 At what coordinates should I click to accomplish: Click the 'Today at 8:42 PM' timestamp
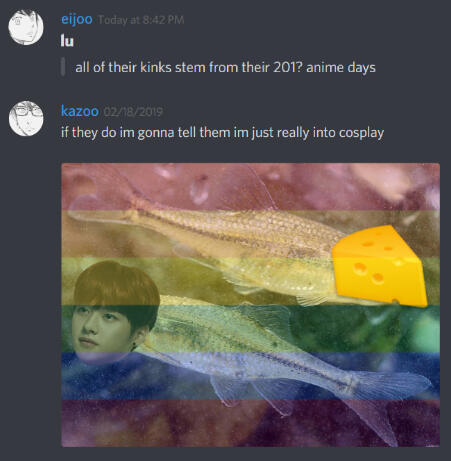click(141, 20)
